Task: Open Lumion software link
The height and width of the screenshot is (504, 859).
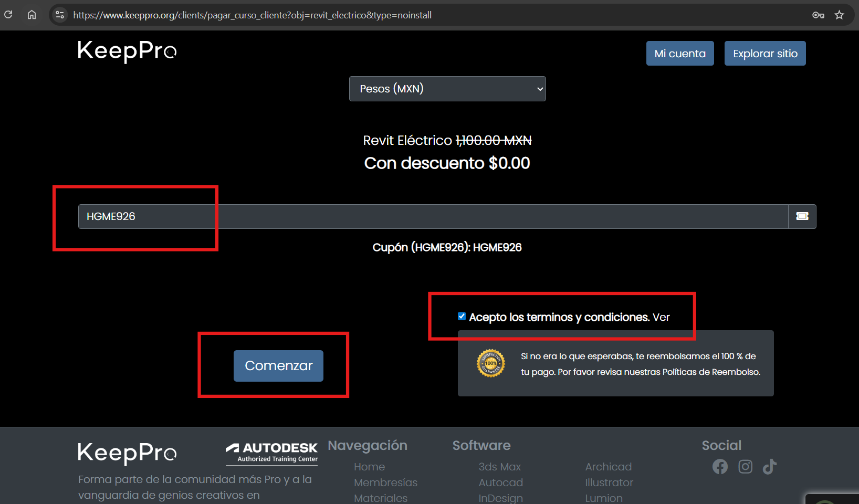Action: [604, 498]
